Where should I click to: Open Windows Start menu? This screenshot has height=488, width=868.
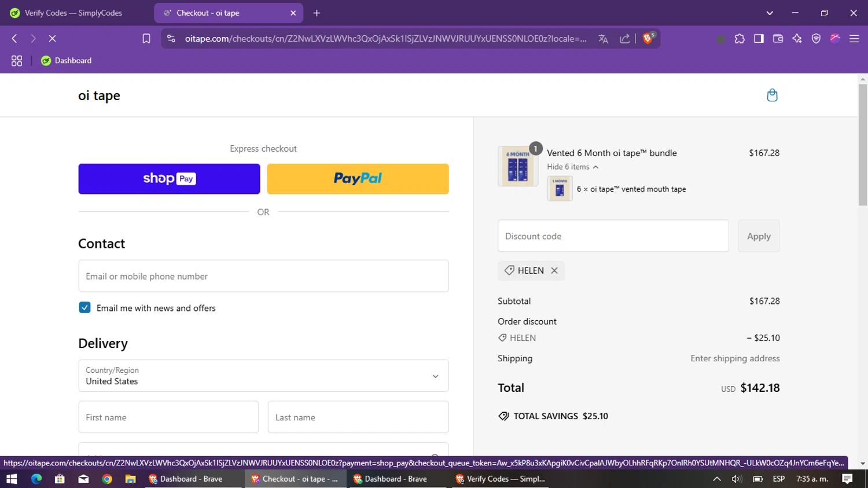coord(12,479)
